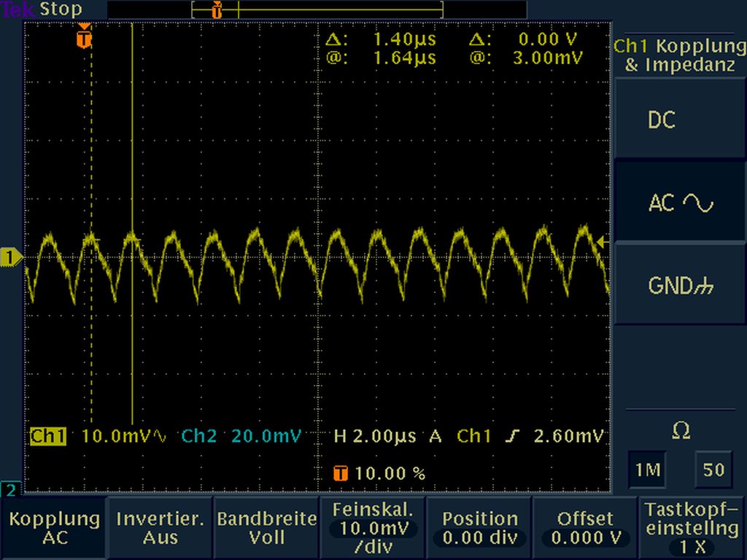Select the Position 0.00 div control
Viewport: 747px width, 560px height.
click(x=479, y=528)
